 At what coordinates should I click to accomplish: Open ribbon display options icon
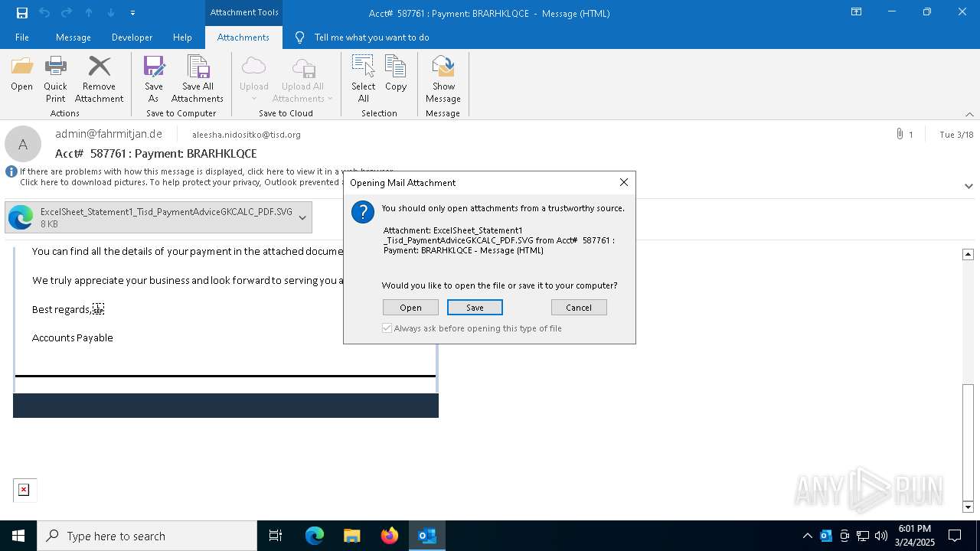(857, 11)
